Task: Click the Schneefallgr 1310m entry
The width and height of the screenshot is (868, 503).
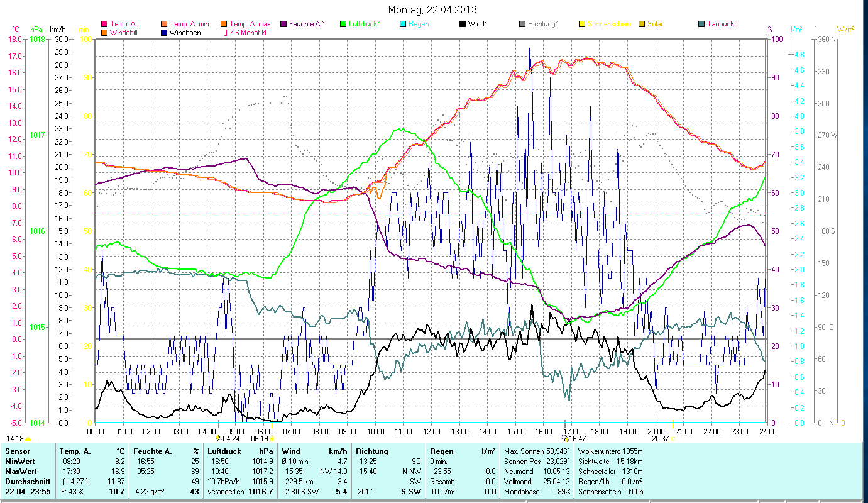Action: [610, 472]
